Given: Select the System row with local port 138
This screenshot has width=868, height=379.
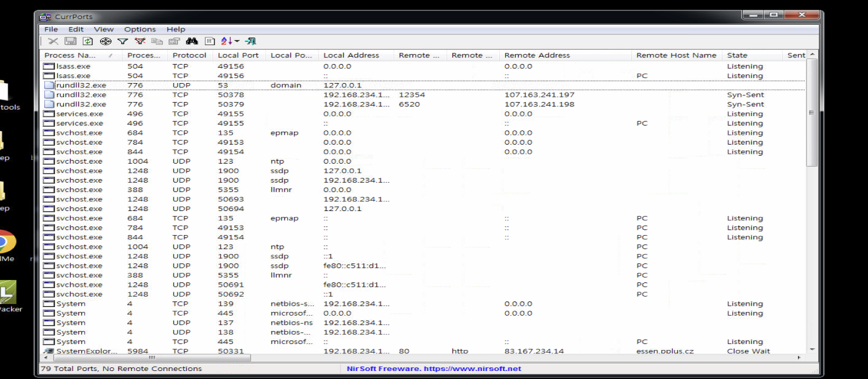Looking at the screenshot, I should pyautogui.click(x=423, y=332).
